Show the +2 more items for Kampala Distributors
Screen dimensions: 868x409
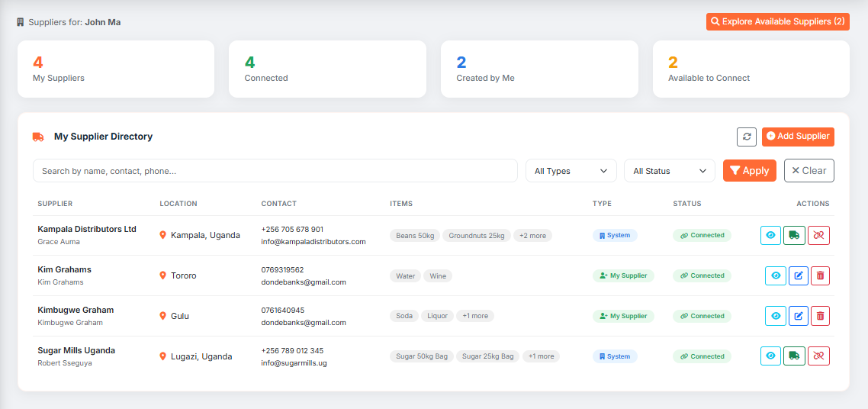pyautogui.click(x=532, y=236)
